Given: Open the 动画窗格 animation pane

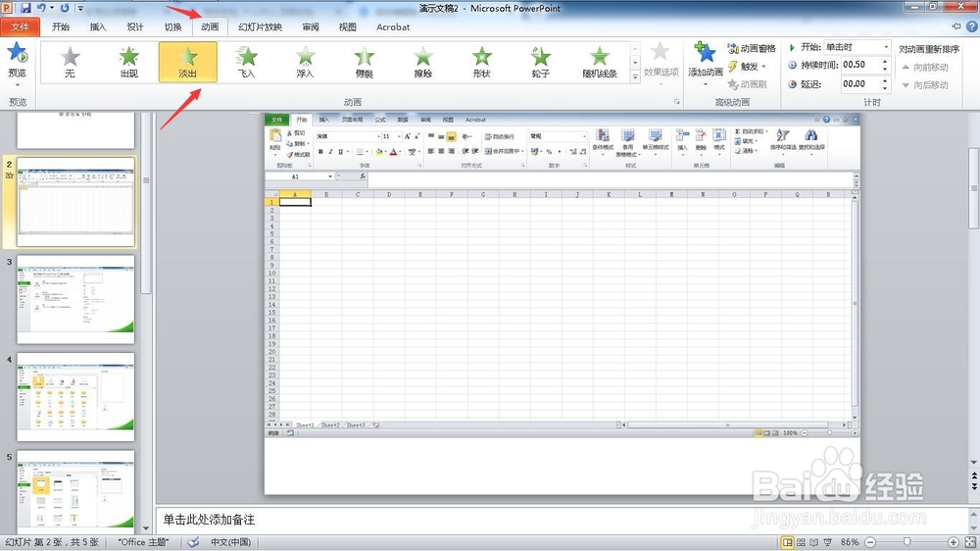Looking at the screenshot, I should click(x=752, y=48).
